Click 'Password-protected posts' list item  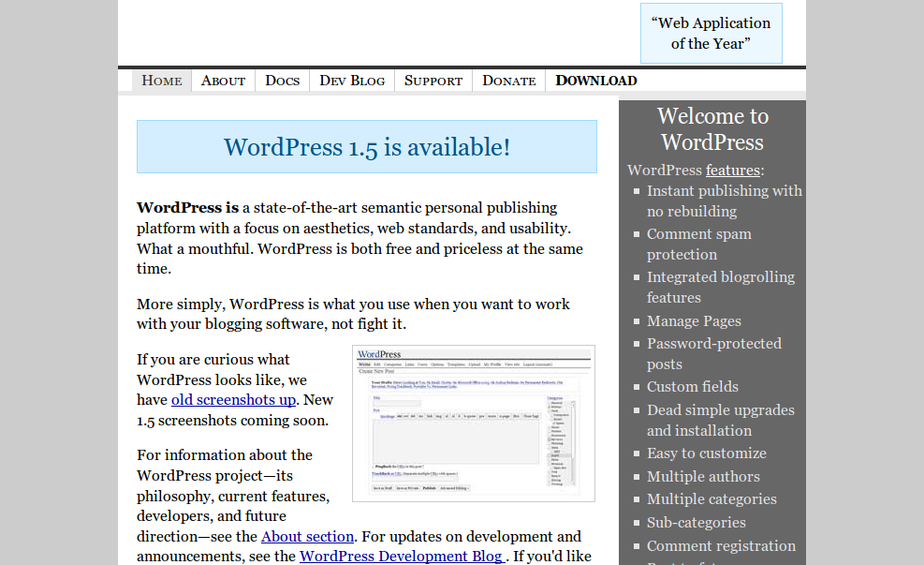pyautogui.click(x=714, y=354)
